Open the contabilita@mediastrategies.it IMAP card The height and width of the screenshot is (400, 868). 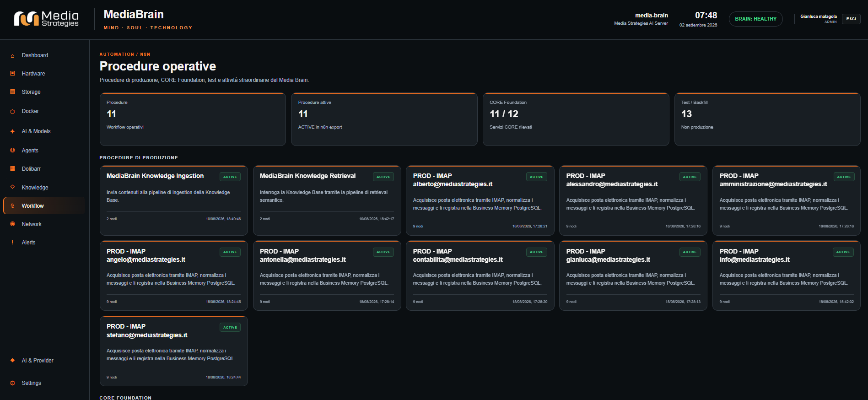480,276
